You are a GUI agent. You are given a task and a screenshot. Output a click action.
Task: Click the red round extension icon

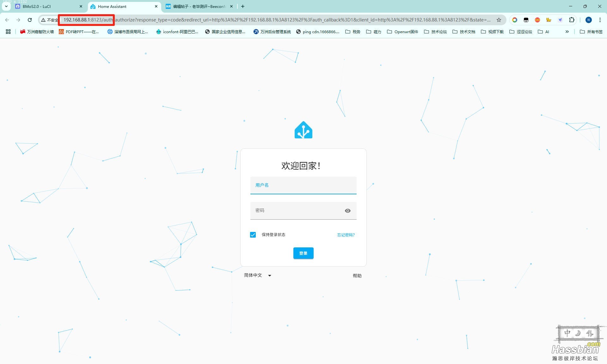click(x=537, y=20)
